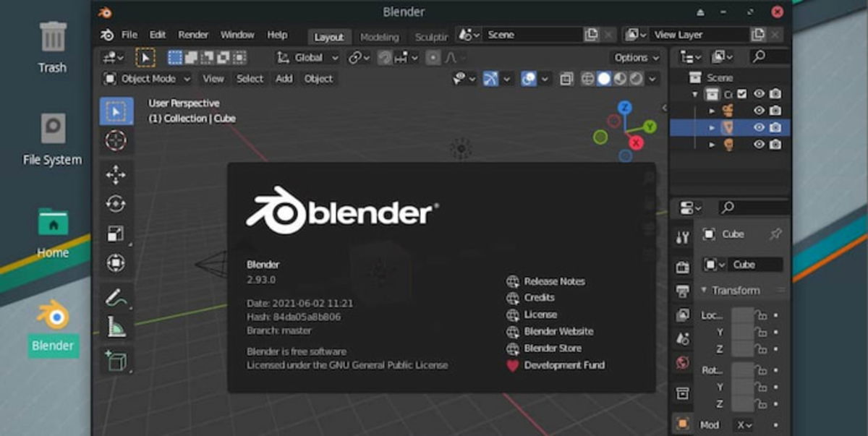The image size is (868, 436).
Task: Hide the selected Cube in the outliner
Action: (759, 127)
